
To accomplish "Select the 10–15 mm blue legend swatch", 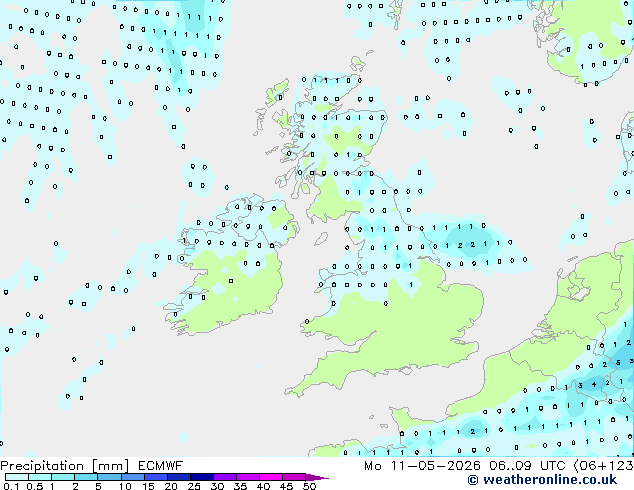I will point(133,477).
